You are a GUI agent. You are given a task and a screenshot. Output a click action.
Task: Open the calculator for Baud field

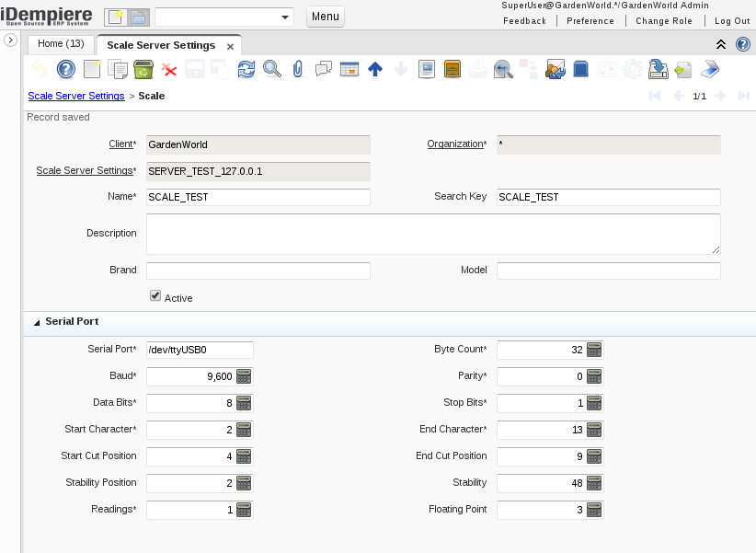pyautogui.click(x=244, y=376)
